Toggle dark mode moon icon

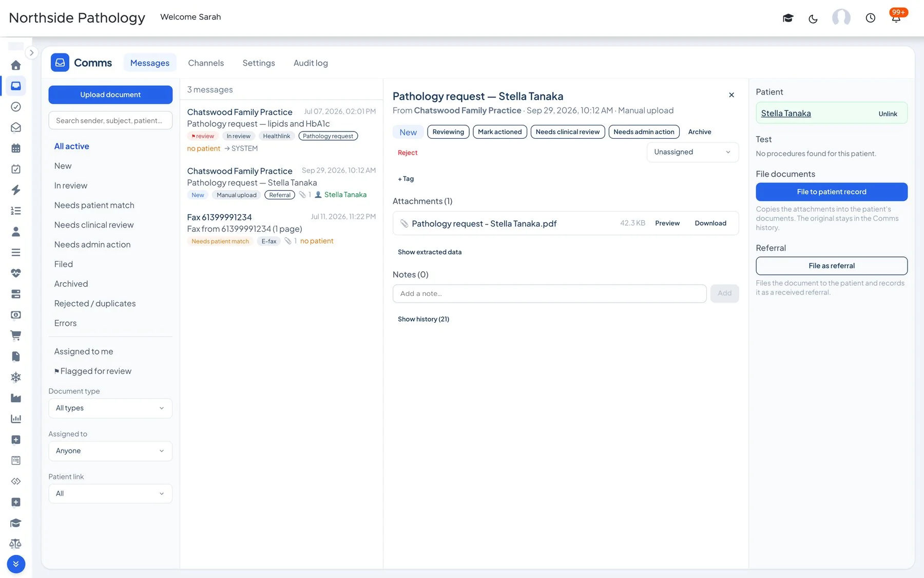pyautogui.click(x=813, y=19)
